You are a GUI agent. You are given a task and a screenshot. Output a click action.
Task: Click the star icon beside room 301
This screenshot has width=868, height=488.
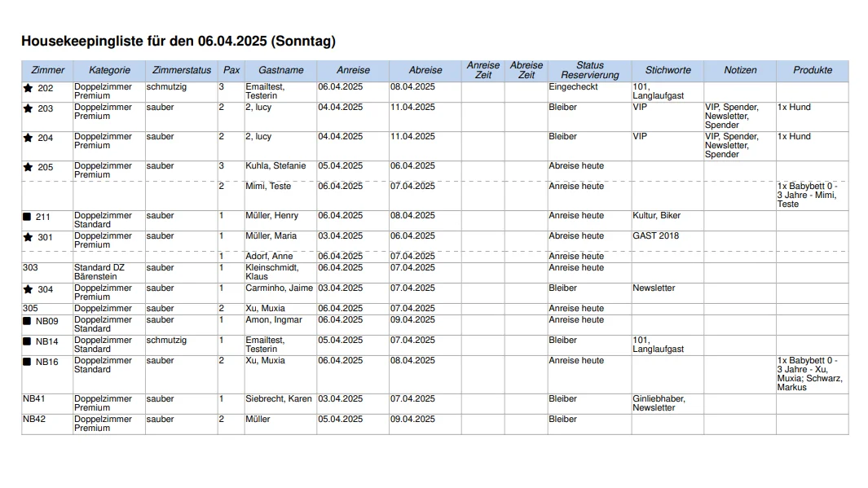point(29,237)
